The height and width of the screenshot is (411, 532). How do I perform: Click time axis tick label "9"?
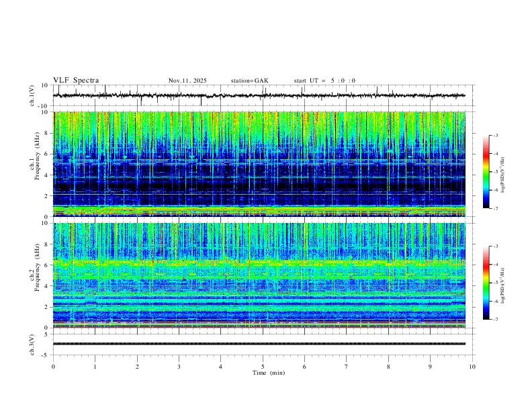pos(430,367)
